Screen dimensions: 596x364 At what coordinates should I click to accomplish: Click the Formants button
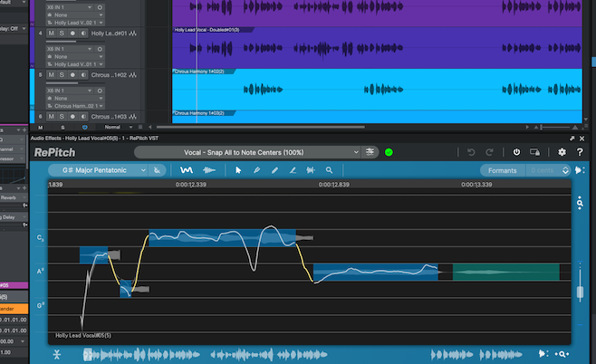(x=502, y=170)
